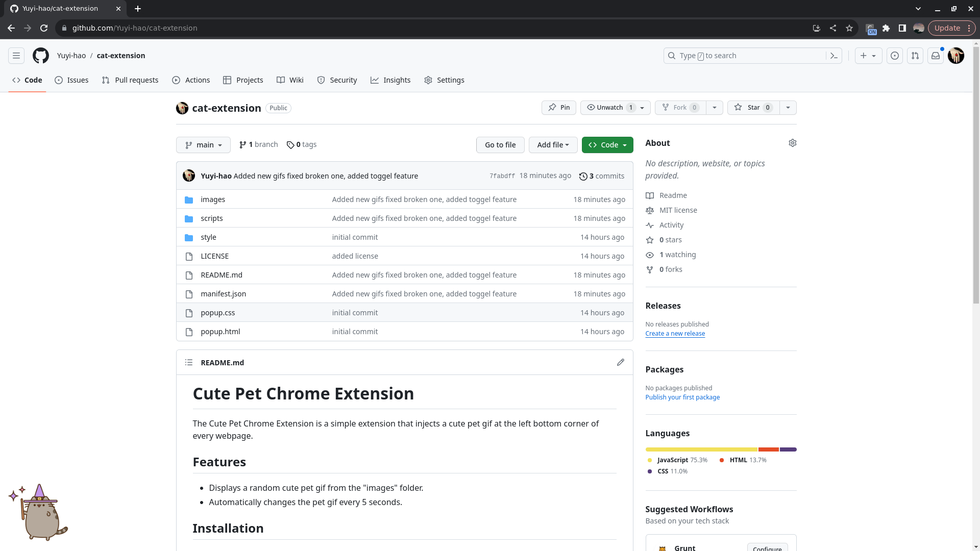Switch to the Issues tab
Image resolution: width=980 pixels, height=551 pixels.
[71, 80]
